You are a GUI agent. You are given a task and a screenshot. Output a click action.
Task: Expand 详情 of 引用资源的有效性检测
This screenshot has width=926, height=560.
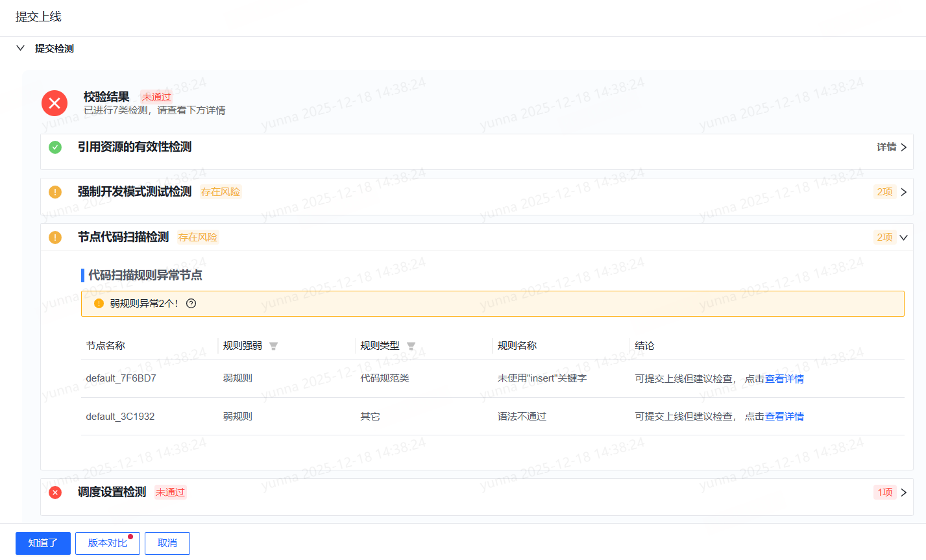tap(892, 147)
